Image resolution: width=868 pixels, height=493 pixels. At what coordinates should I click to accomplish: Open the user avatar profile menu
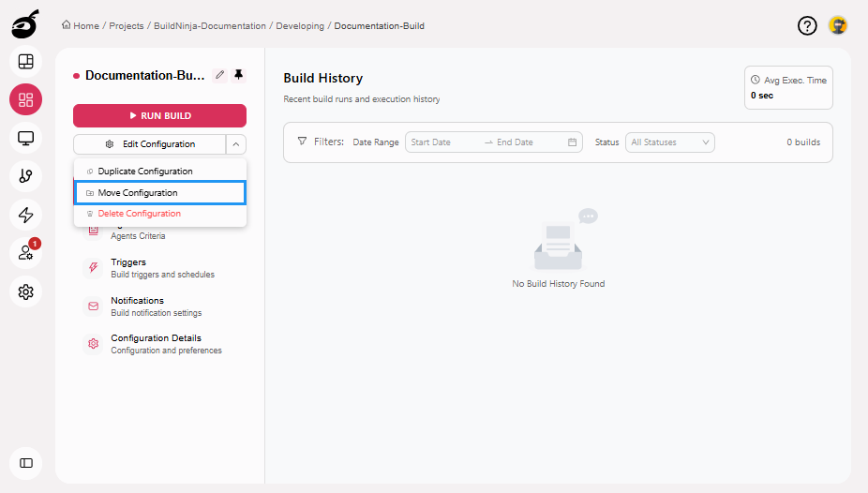tap(838, 25)
